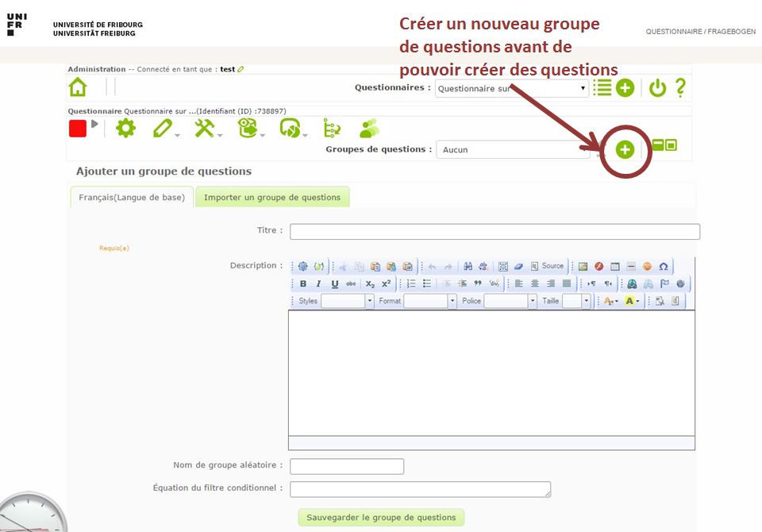Click the green logout power icon
The image size is (762, 532).
point(657,88)
